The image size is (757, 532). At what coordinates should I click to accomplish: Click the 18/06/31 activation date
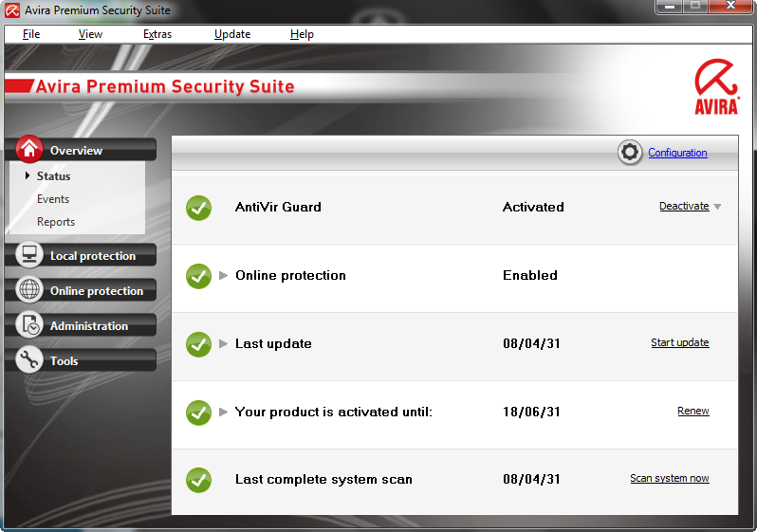click(531, 412)
